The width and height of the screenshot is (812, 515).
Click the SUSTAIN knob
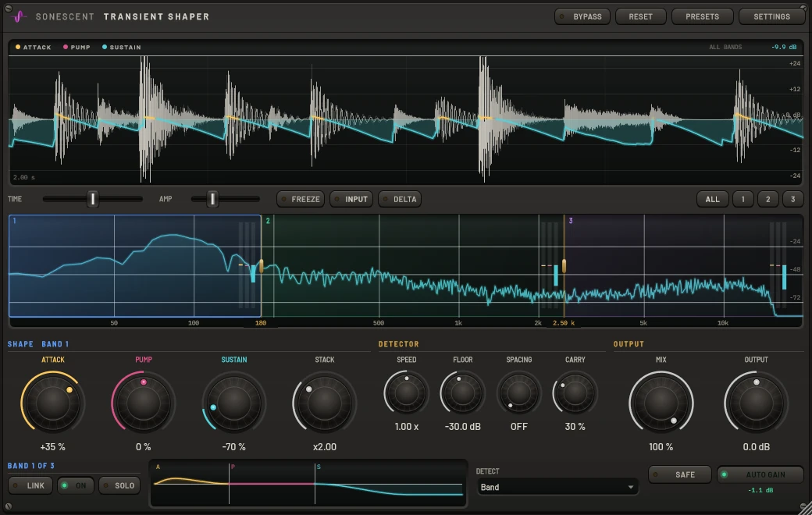click(234, 402)
